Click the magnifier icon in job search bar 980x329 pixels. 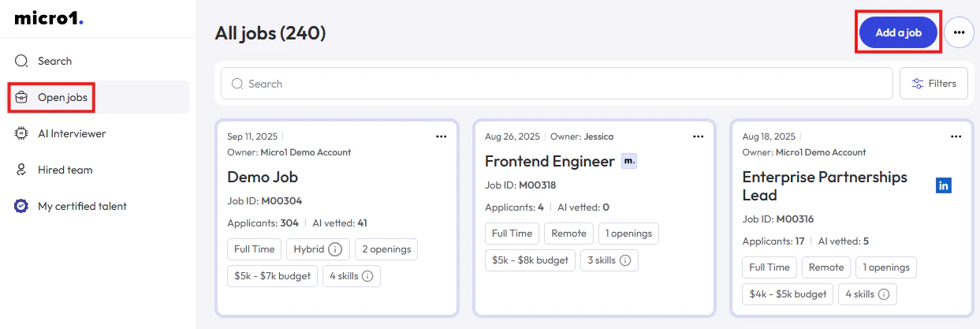tap(236, 84)
